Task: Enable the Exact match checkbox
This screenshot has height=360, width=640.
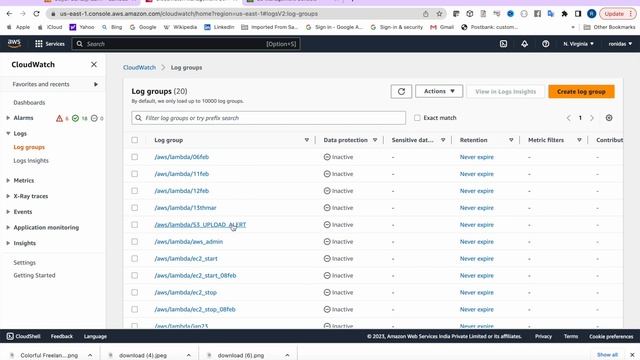Action: click(x=417, y=118)
